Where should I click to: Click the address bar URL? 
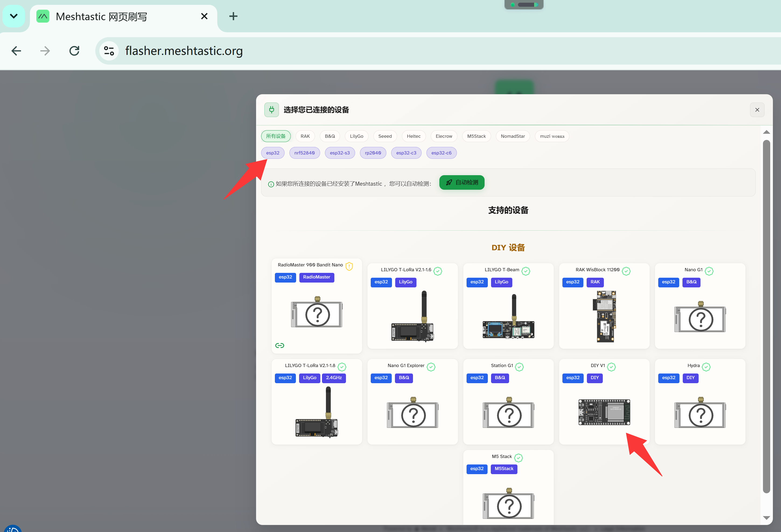(184, 51)
